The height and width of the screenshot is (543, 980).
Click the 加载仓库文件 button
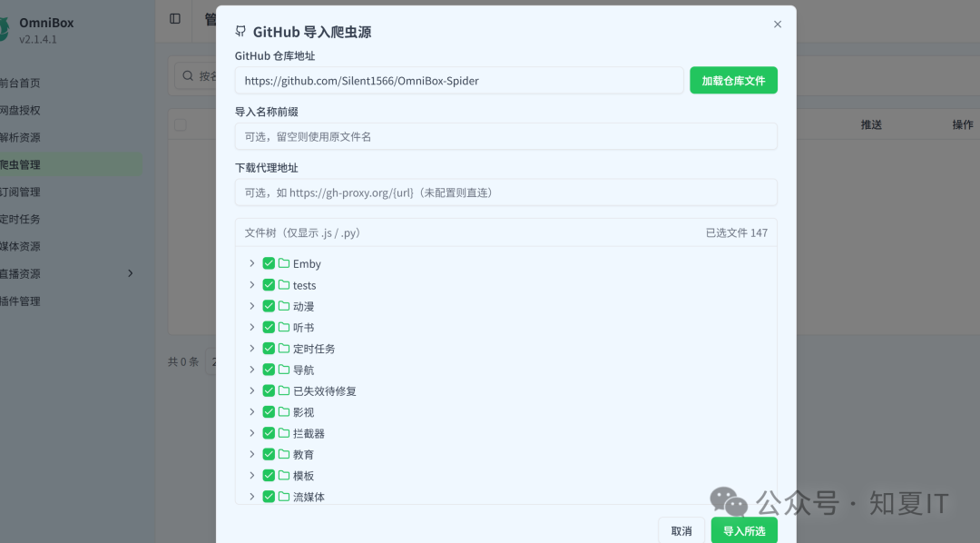(x=734, y=80)
